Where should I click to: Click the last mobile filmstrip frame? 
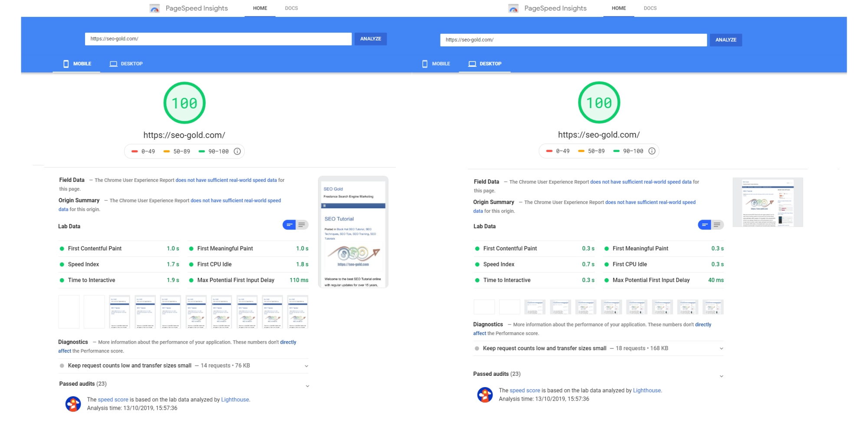coord(298,312)
